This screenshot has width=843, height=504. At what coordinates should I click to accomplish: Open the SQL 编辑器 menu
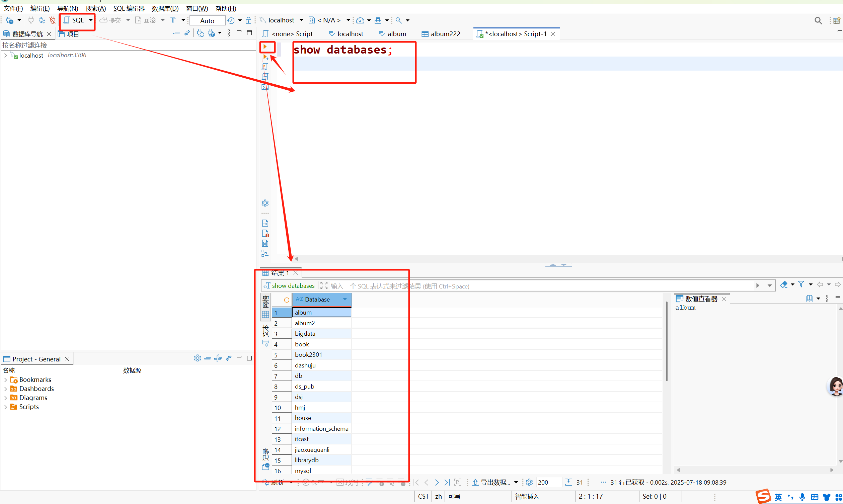pyautogui.click(x=129, y=8)
